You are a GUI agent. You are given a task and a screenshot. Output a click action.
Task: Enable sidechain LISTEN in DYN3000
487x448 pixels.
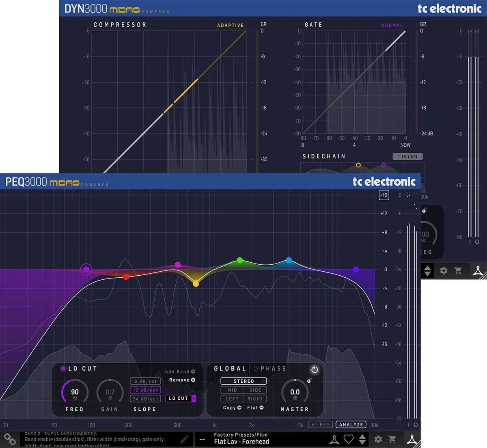408,156
